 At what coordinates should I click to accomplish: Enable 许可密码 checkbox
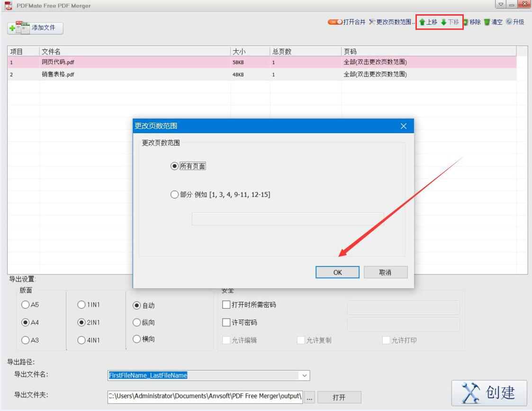[x=226, y=322]
